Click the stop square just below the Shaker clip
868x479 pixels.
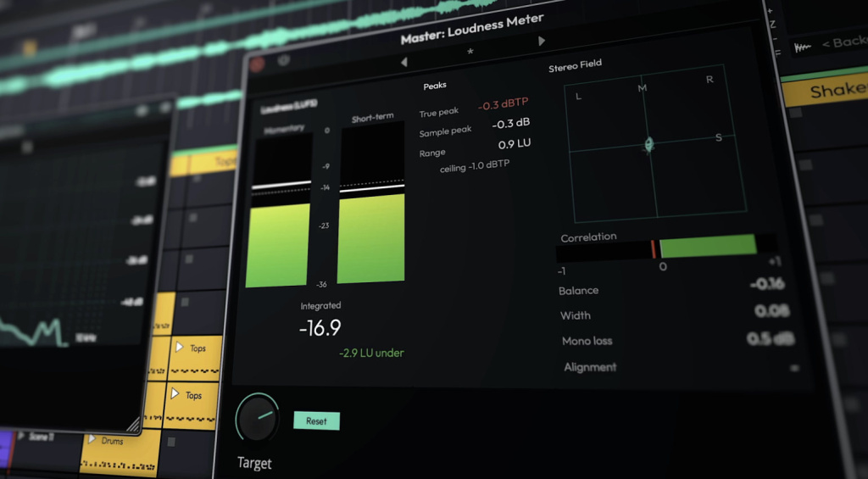(x=795, y=113)
